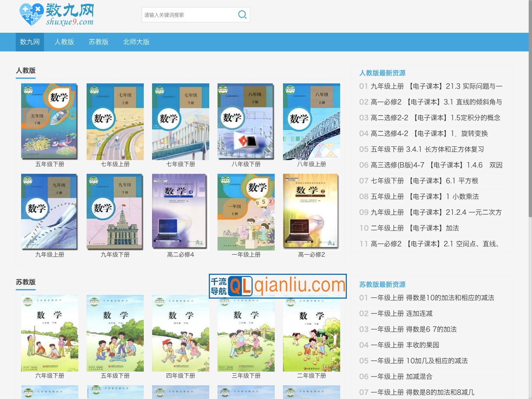Go to the 北师大版 navigation tab
The height and width of the screenshot is (399, 532).
[136, 42]
